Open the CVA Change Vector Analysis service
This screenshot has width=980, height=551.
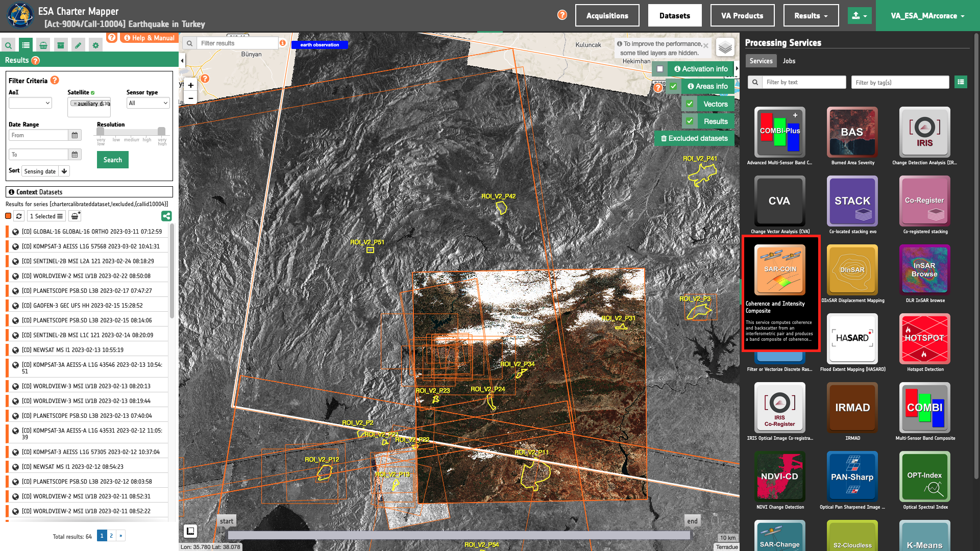click(x=780, y=201)
